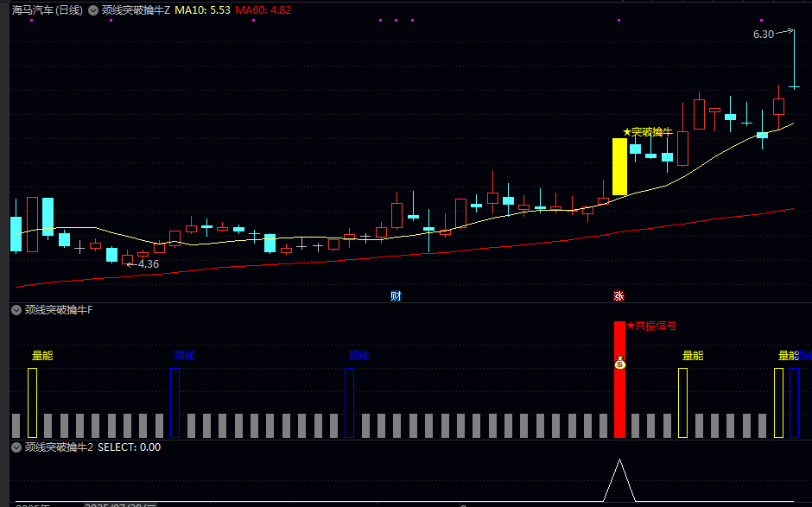Click the ★共振信号 signal label
The width and height of the screenshot is (812, 507).
pos(651,326)
